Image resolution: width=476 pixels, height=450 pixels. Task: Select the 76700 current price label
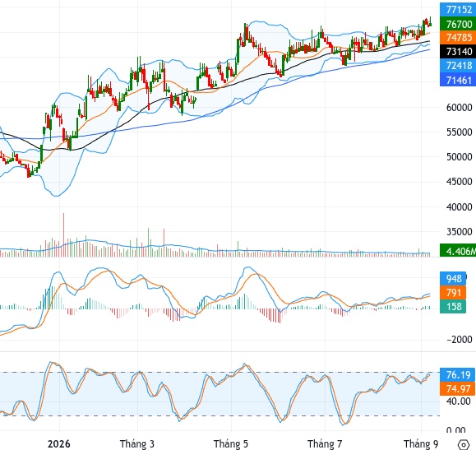pyautogui.click(x=458, y=24)
